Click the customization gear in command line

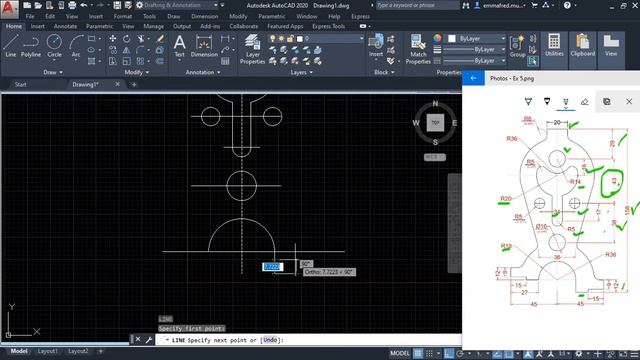pos(149,340)
